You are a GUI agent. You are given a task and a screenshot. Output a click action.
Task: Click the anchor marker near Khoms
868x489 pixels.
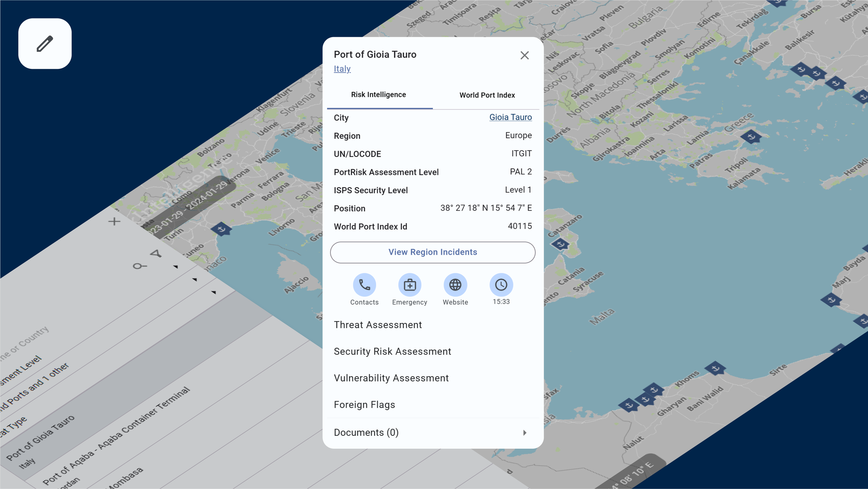pos(715,368)
